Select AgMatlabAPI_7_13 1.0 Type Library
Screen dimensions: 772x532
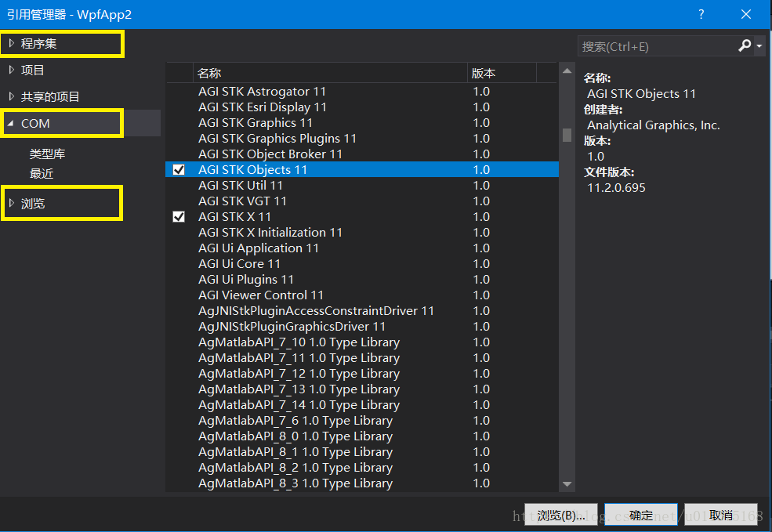tap(362, 389)
